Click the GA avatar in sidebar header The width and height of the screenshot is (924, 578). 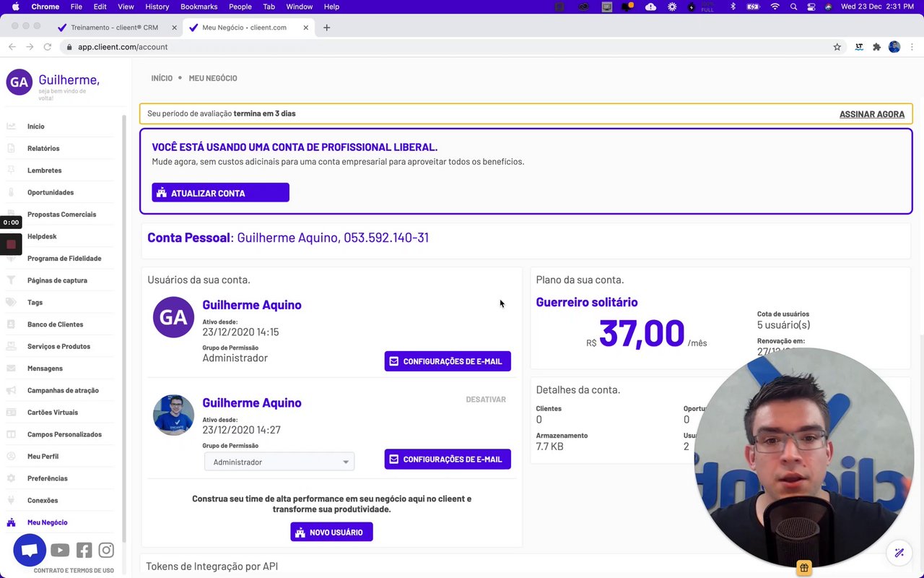coord(19,82)
